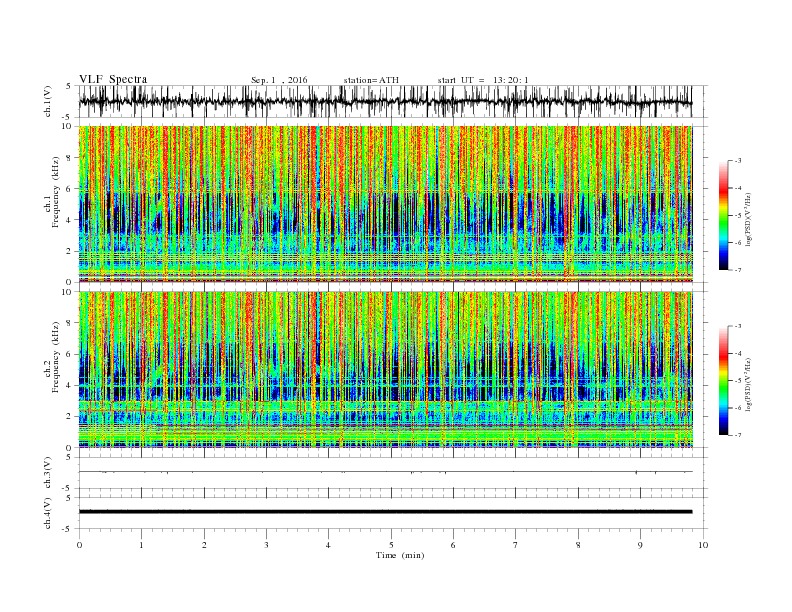The image size is (792, 612).
Task: Click the "ch.1(V)" axis label
Action: [x=48, y=101]
